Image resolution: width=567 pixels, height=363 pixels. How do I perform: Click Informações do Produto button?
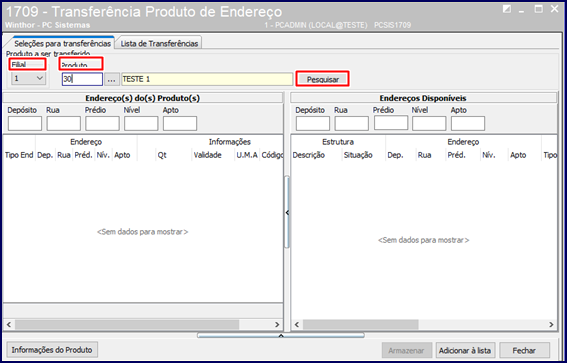[x=52, y=350]
